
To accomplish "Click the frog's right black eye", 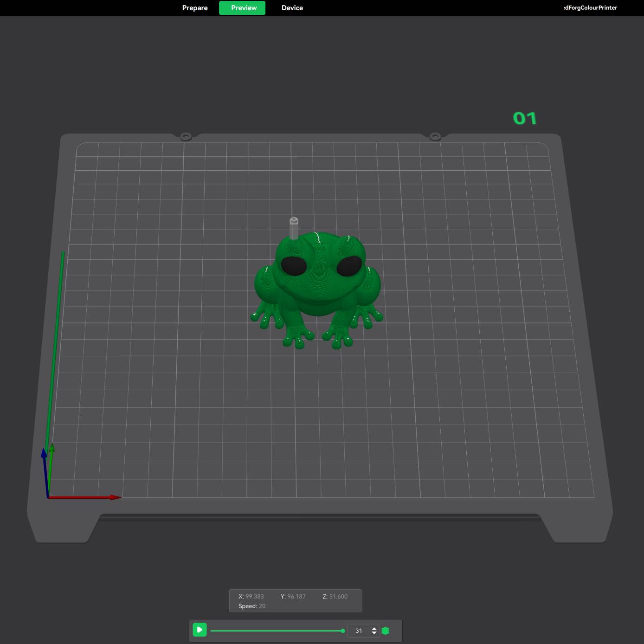I will click(349, 266).
